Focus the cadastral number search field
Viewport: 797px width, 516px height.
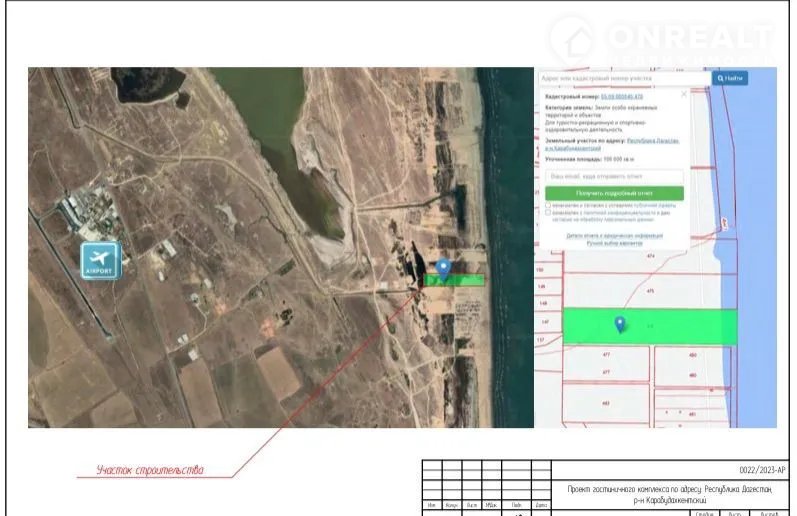tap(622, 77)
